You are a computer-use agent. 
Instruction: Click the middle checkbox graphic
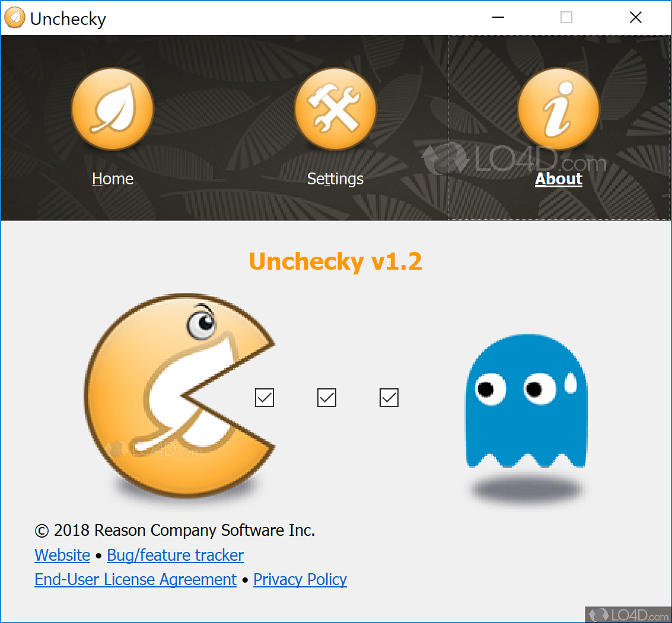pos(327,398)
